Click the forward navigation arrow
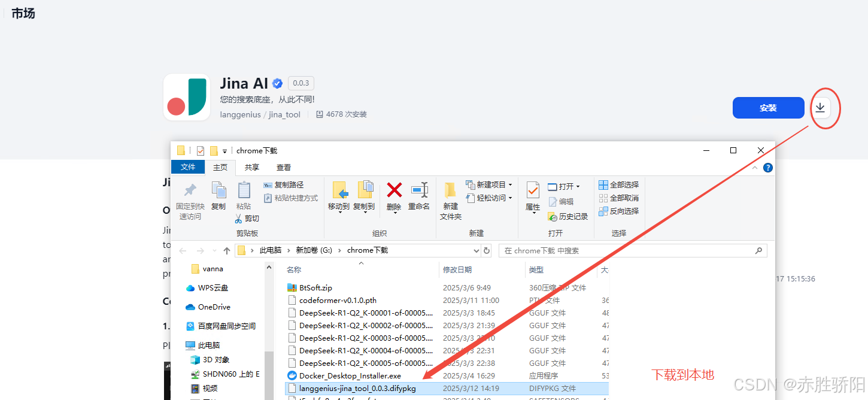 pyautogui.click(x=200, y=251)
